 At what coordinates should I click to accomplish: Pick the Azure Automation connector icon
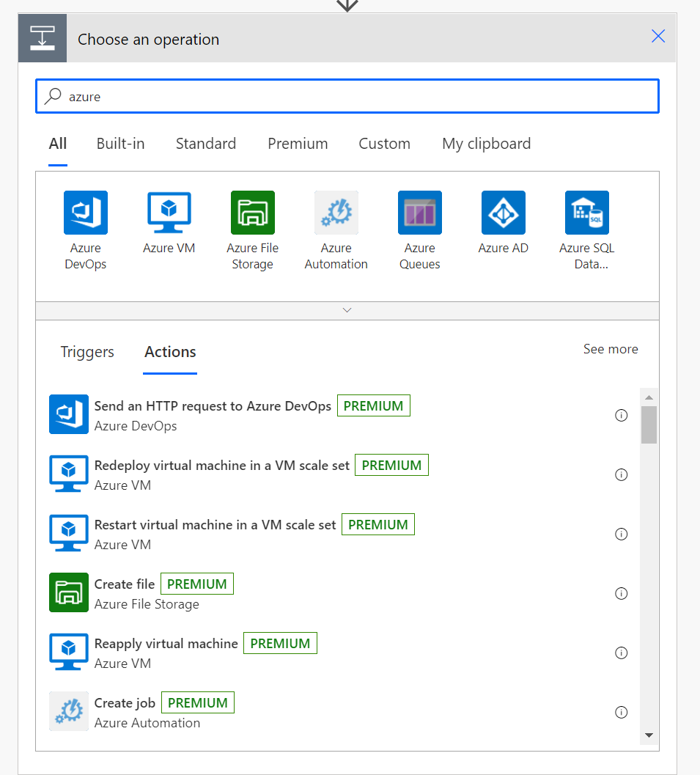336,213
